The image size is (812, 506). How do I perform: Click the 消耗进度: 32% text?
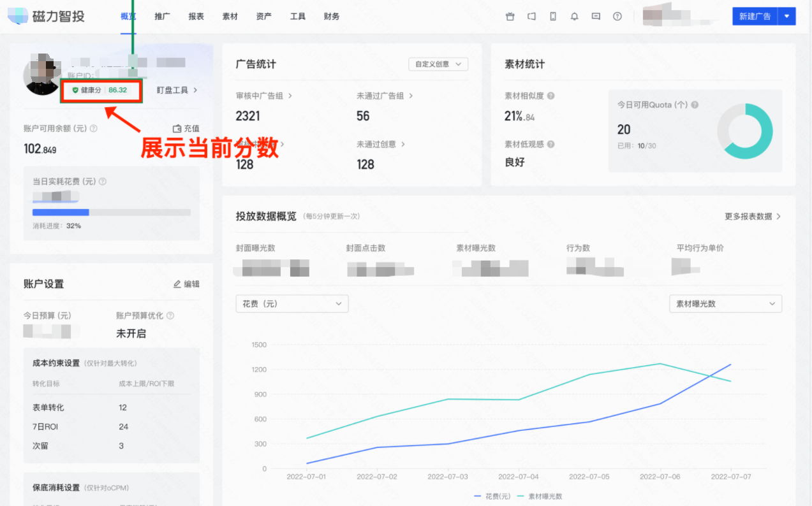click(x=57, y=226)
